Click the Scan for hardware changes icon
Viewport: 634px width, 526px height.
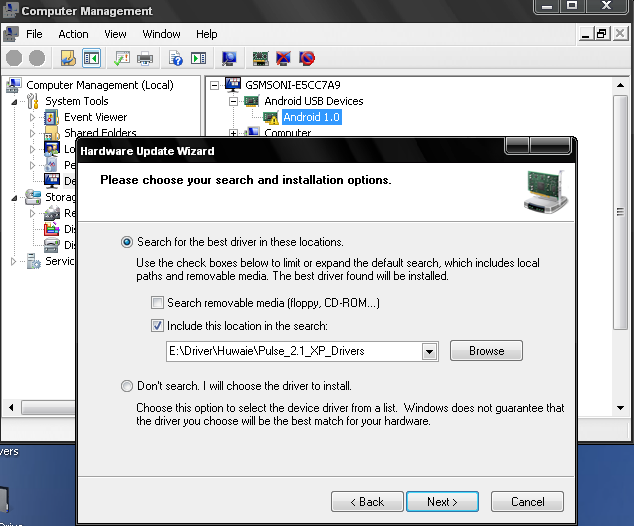230,59
